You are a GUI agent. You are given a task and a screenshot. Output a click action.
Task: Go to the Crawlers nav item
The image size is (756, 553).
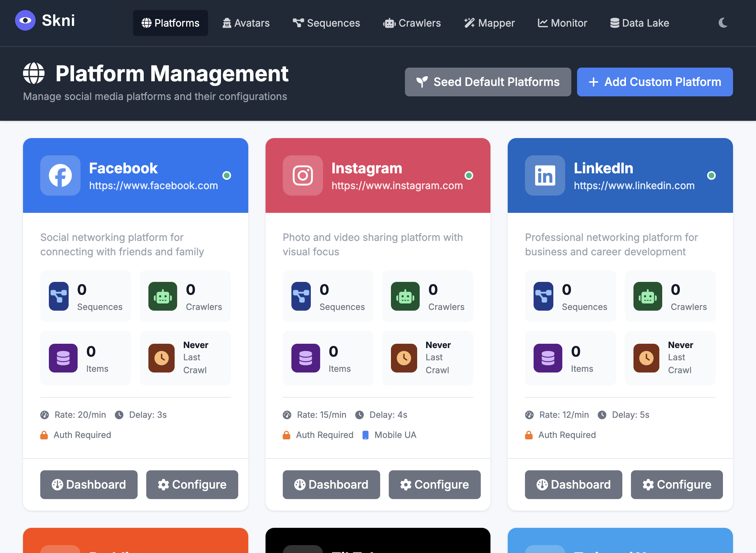click(412, 23)
